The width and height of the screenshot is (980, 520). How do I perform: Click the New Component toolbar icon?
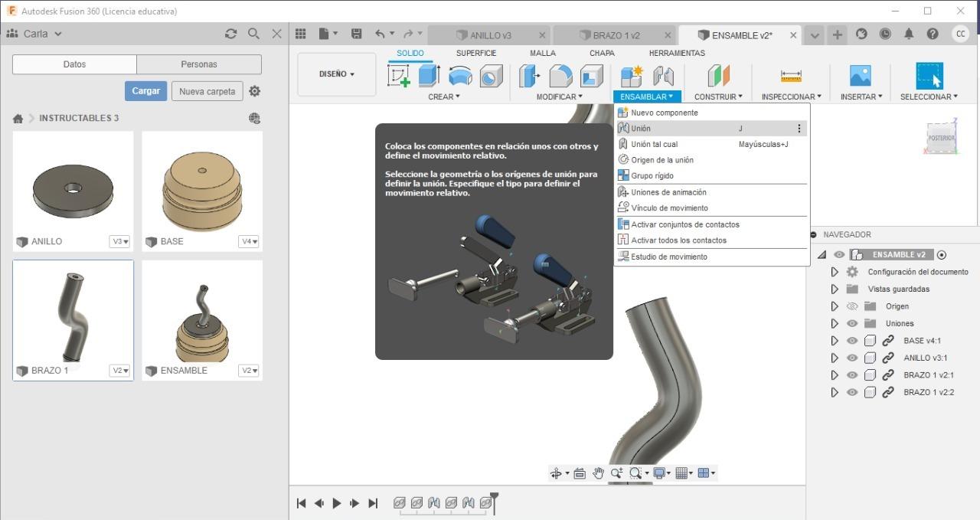point(632,75)
